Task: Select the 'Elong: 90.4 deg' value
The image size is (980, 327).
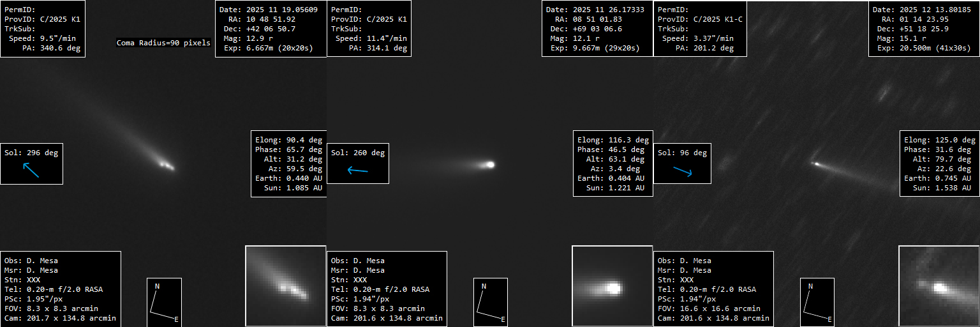Action: click(289, 140)
